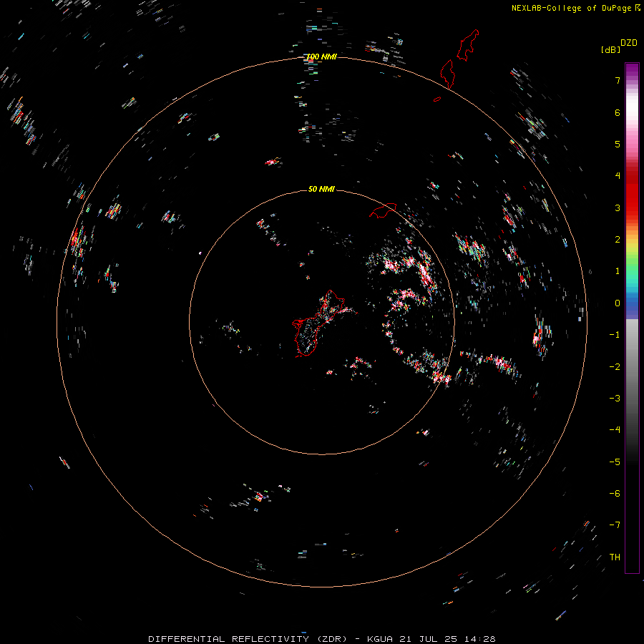Click the 3 dB value on the color scale
The image size is (644, 644).
pyautogui.click(x=618, y=208)
